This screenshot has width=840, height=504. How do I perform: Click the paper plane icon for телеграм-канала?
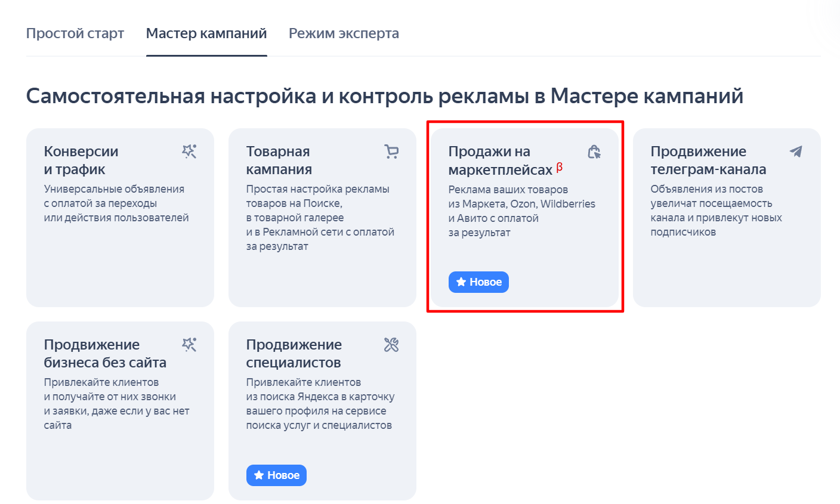click(x=796, y=151)
